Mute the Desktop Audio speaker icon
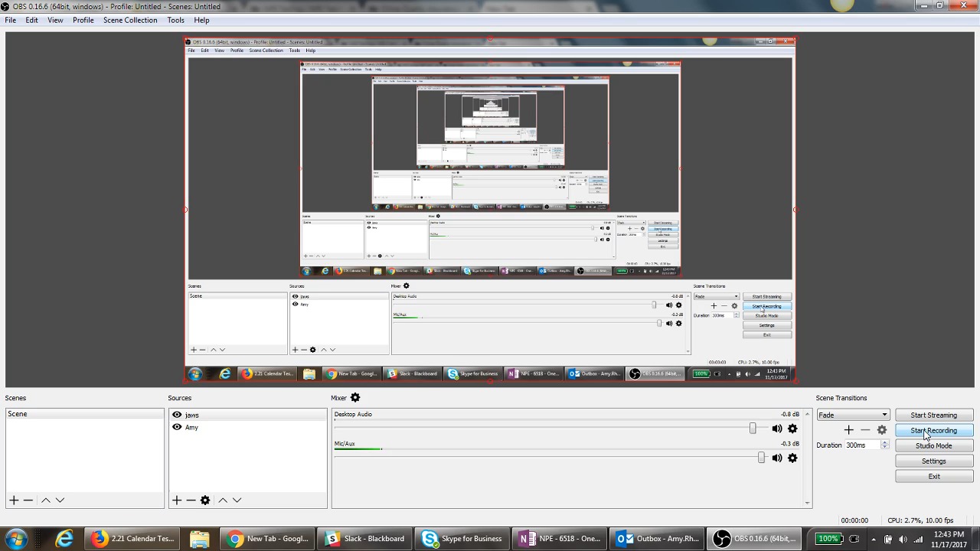The image size is (980, 551). (x=777, y=429)
